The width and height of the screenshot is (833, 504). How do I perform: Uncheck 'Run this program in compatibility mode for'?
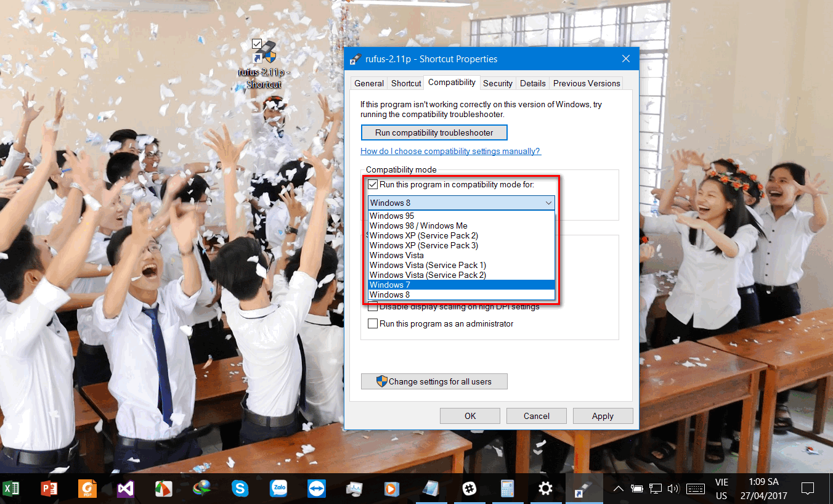coord(372,184)
